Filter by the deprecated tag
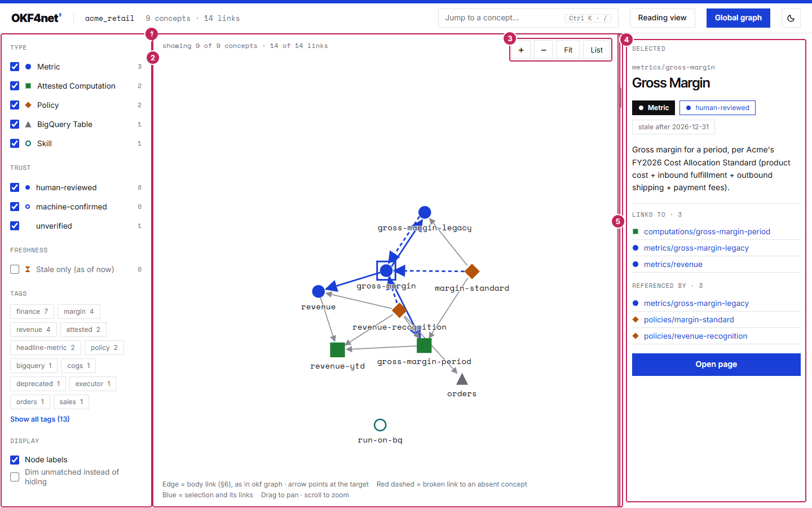This screenshot has height=508, width=812. click(x=38, y=384)
